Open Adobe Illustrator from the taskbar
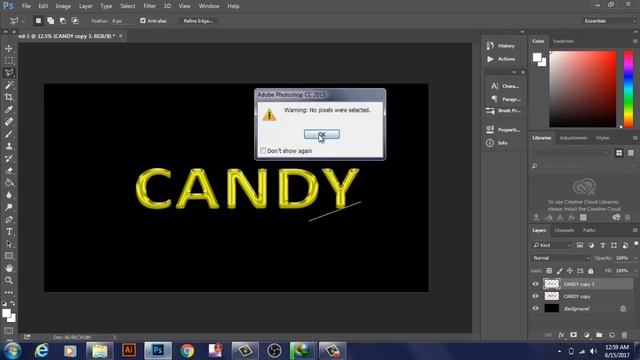Screen dimensions: 640x360 (x=129, y=351)
